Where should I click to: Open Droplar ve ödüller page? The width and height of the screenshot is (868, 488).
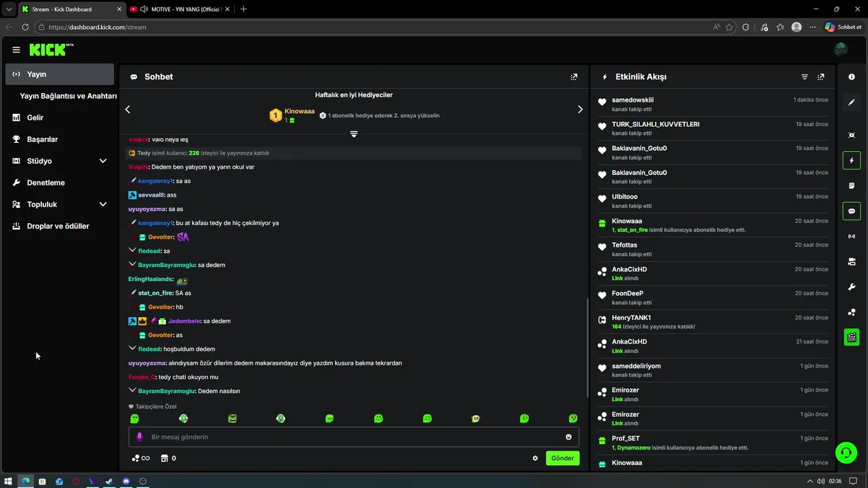(x=60, y=226)
